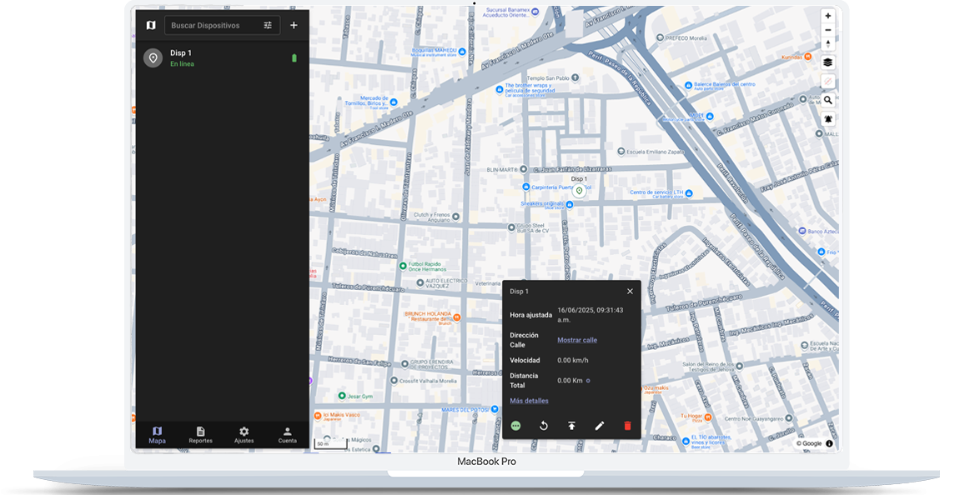Open the device filter options icon
This screenshot has height=495, width=980.
[268, 26]
